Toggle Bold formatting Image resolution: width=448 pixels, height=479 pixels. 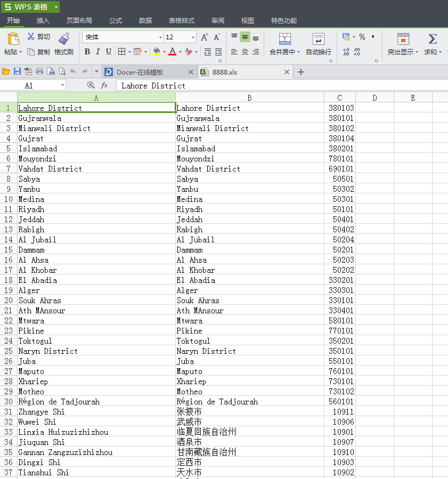[x=87, y=52]
